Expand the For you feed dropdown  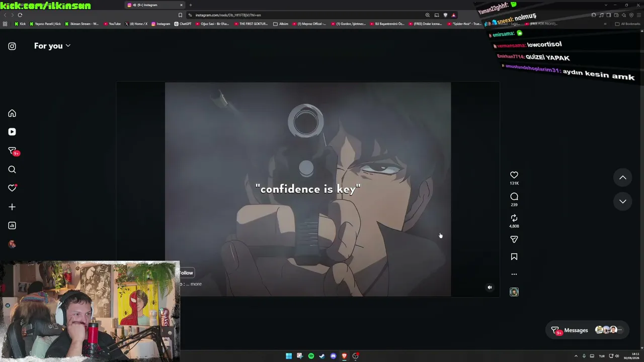pos(52,46)
